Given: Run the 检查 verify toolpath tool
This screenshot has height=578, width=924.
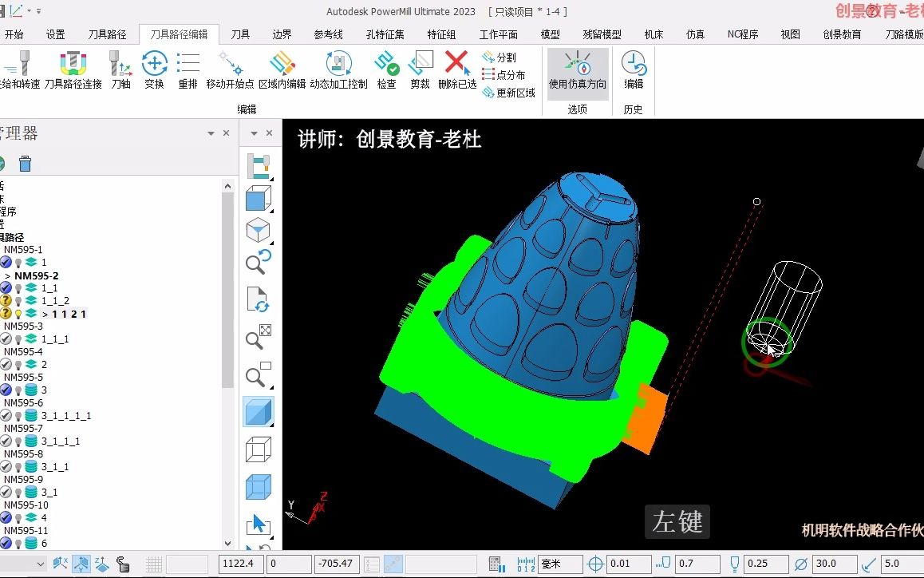Looking at the screenshot, I should [386, 70].
